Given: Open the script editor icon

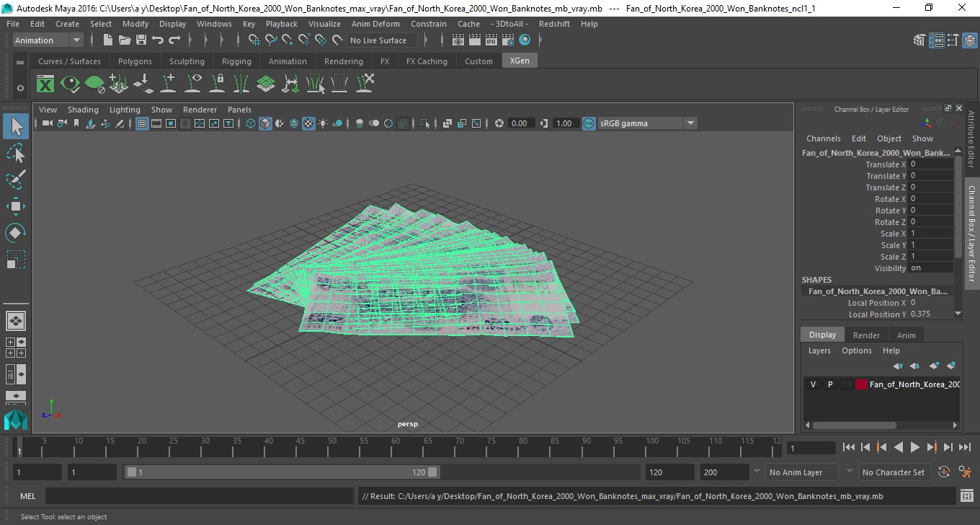Looking at the screenshot, I should (967, 496).
